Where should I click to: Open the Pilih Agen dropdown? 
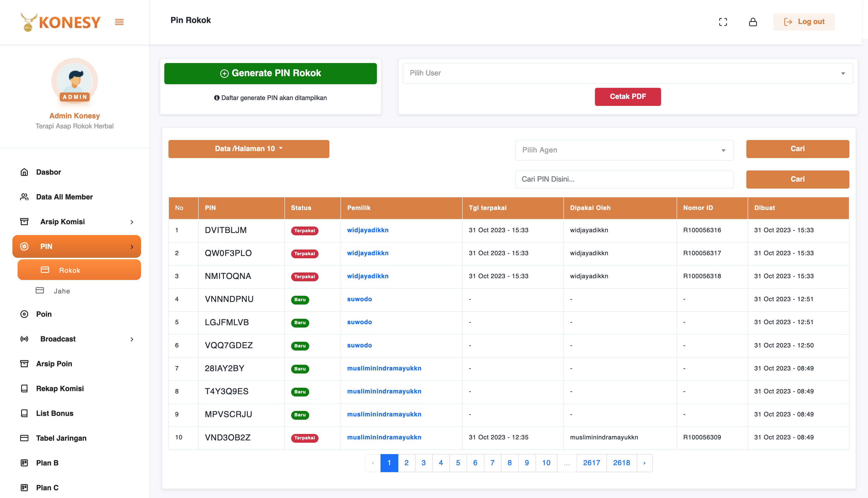624,150
